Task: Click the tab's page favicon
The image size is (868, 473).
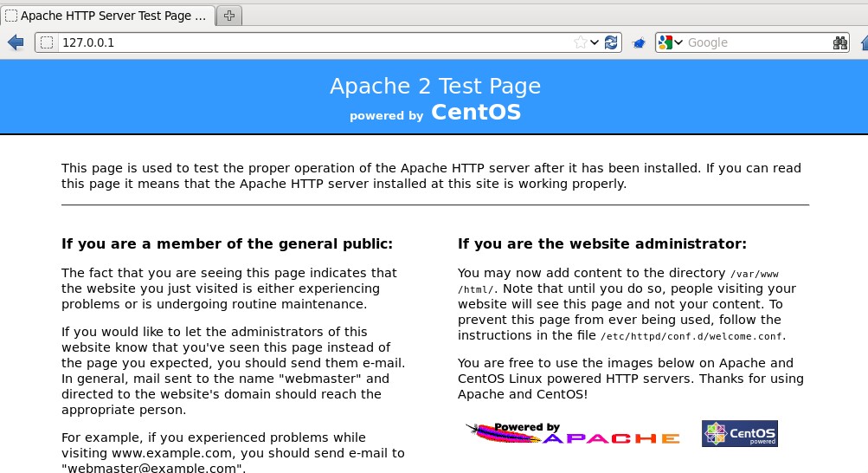Action: [11, 16]
